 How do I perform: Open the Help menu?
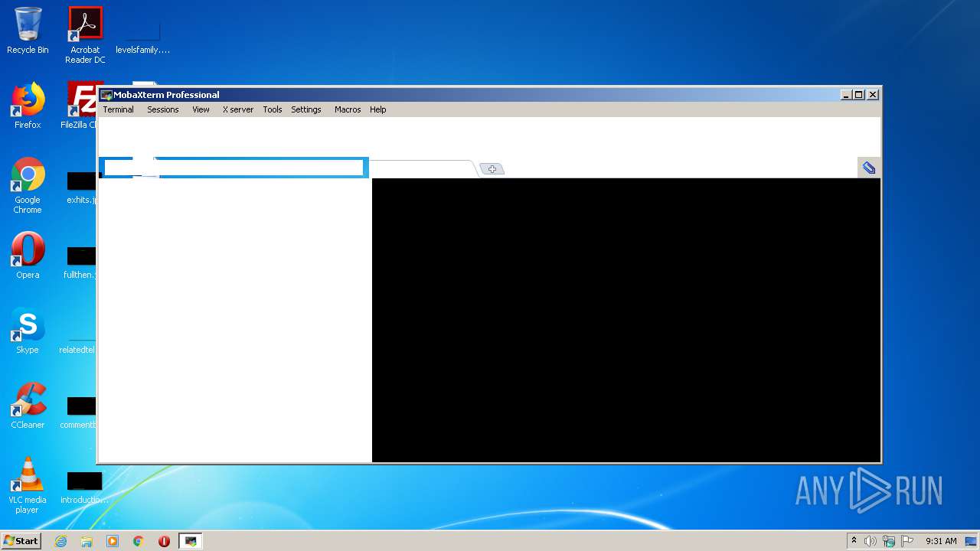[377, 109]
